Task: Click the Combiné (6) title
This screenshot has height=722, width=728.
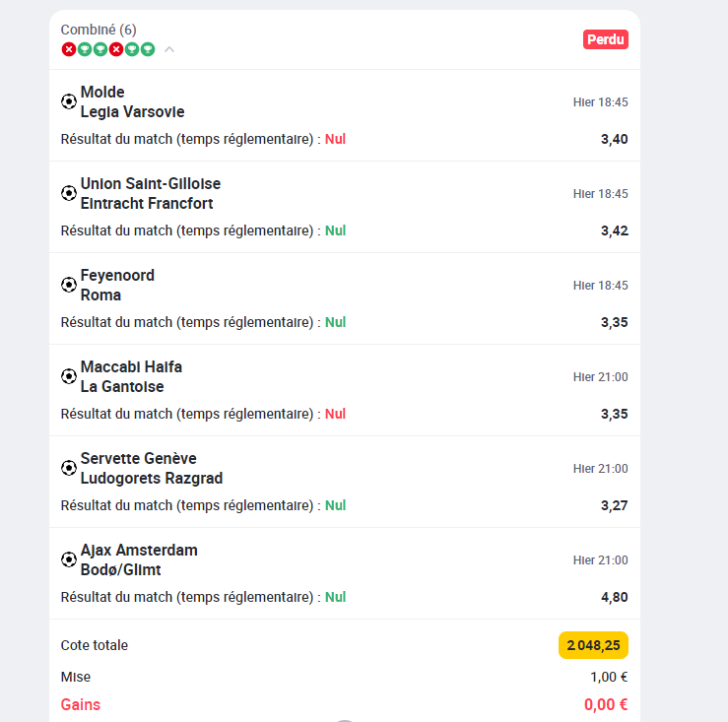Action: (x=99, y=30)
